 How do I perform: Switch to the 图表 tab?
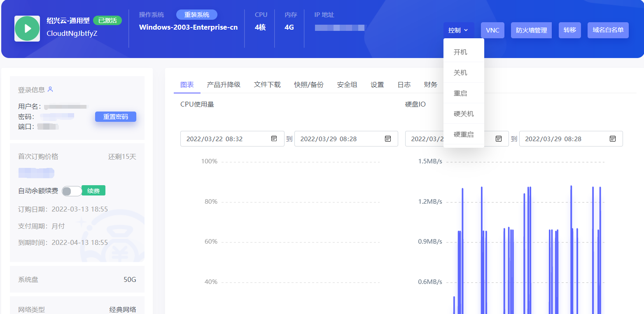[x=187, y=84]
